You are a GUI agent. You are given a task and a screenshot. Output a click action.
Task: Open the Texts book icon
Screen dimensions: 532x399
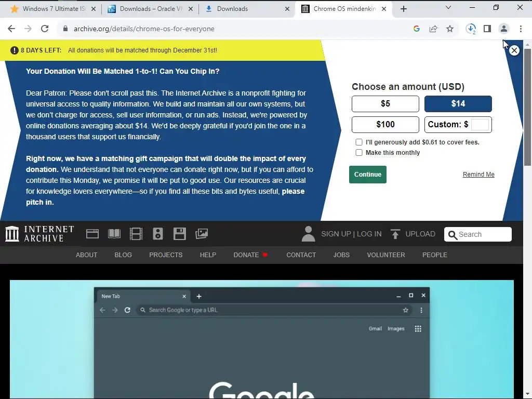point(114,234)
